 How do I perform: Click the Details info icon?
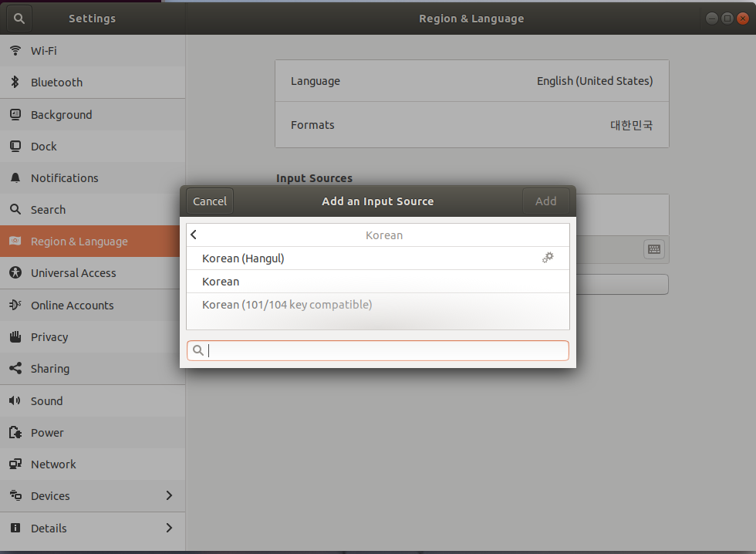(15, 528)
